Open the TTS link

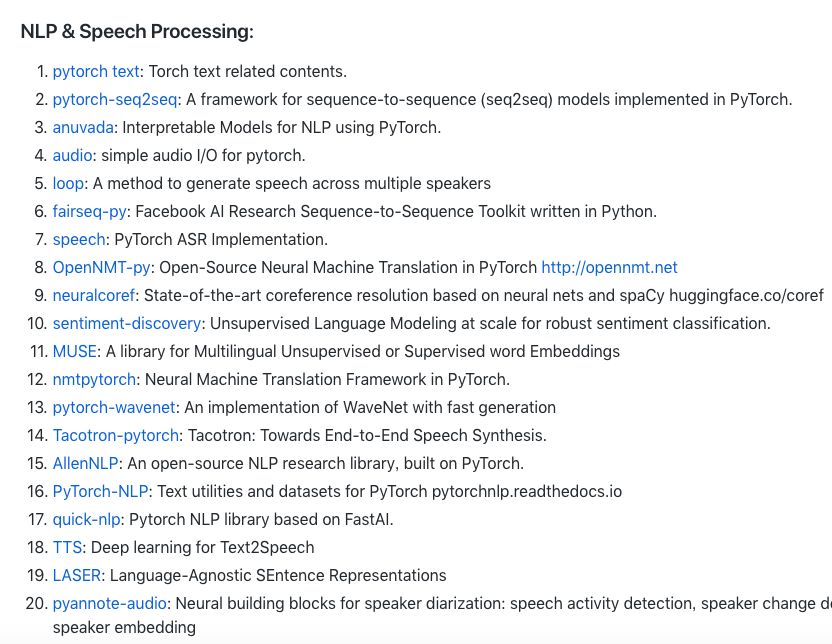[x=67, y=548]
